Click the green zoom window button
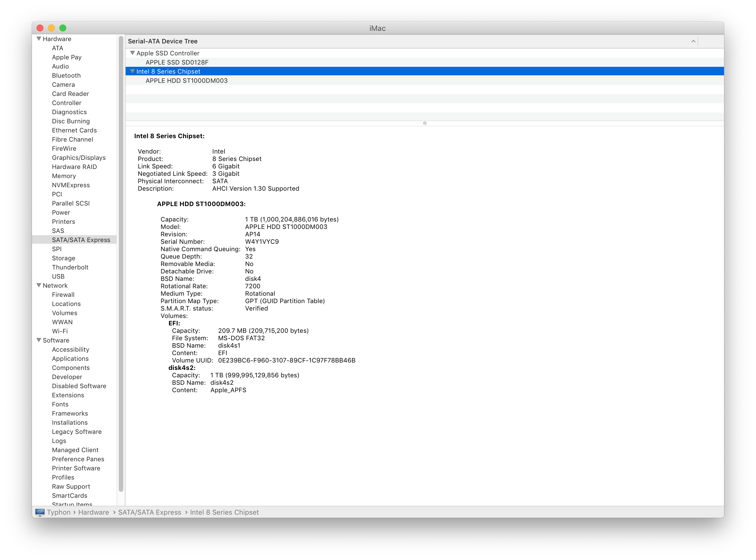The width and height of the screenshot is (756, 560). coord(63,28)
